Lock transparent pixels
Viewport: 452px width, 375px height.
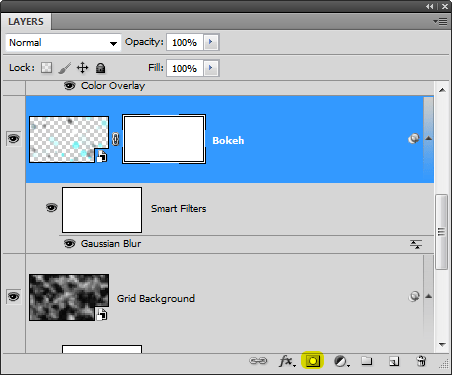46,68
